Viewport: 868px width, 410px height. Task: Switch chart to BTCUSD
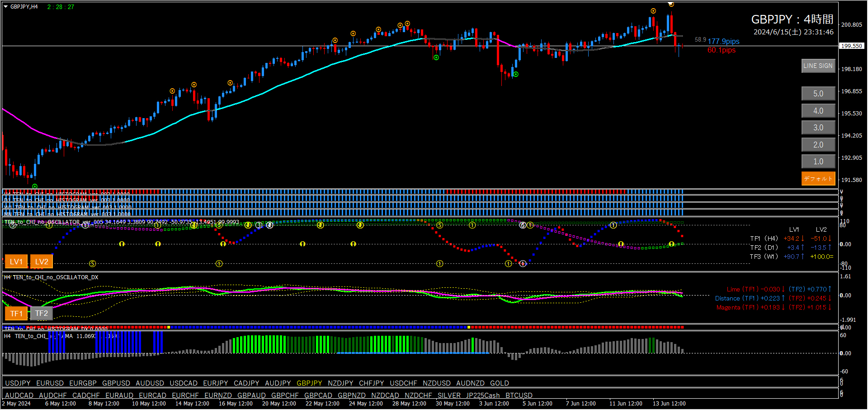pyautogui.click(x=519, y=396)
